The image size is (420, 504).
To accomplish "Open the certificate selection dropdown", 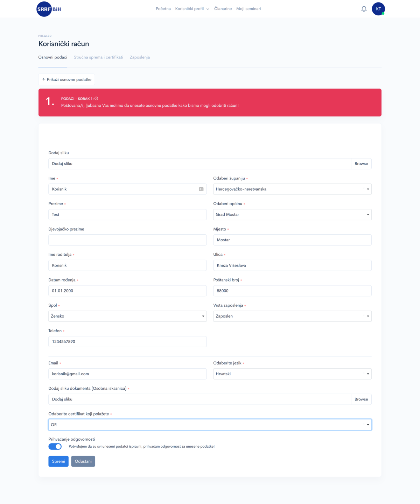I will 210,425.
